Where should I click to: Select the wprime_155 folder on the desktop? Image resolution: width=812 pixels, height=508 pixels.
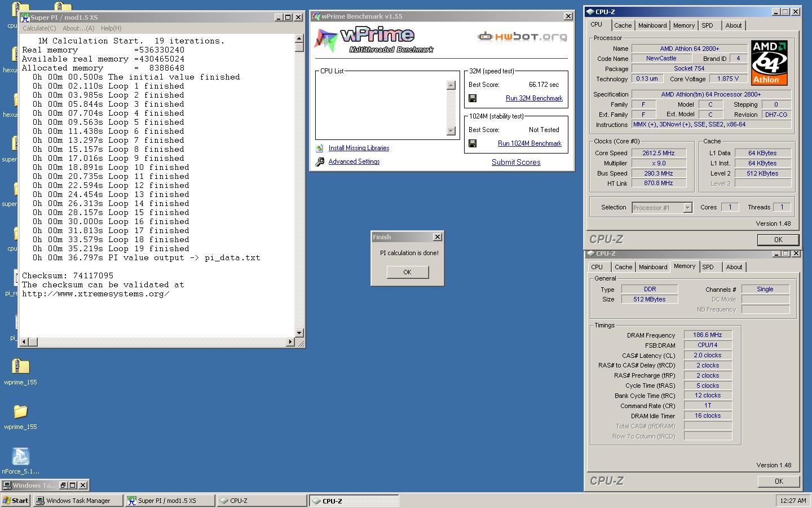pyautogui.click(x=20, y=417)
